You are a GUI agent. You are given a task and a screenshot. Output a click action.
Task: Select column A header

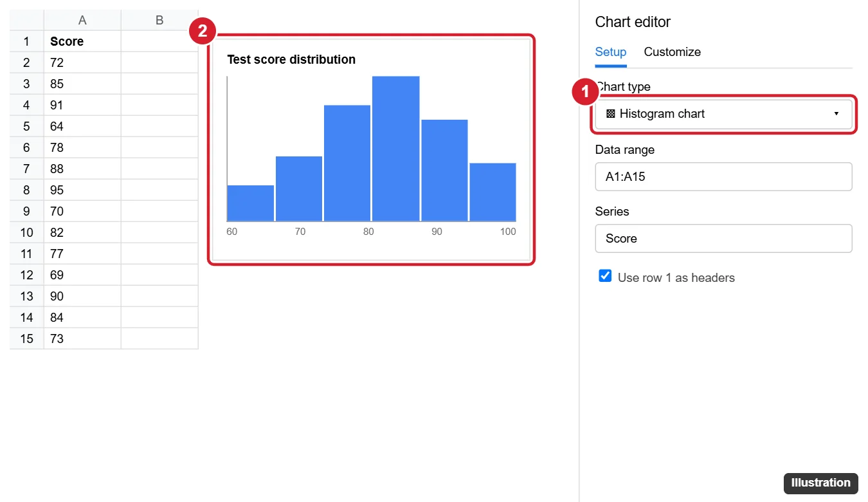(82, 20)
